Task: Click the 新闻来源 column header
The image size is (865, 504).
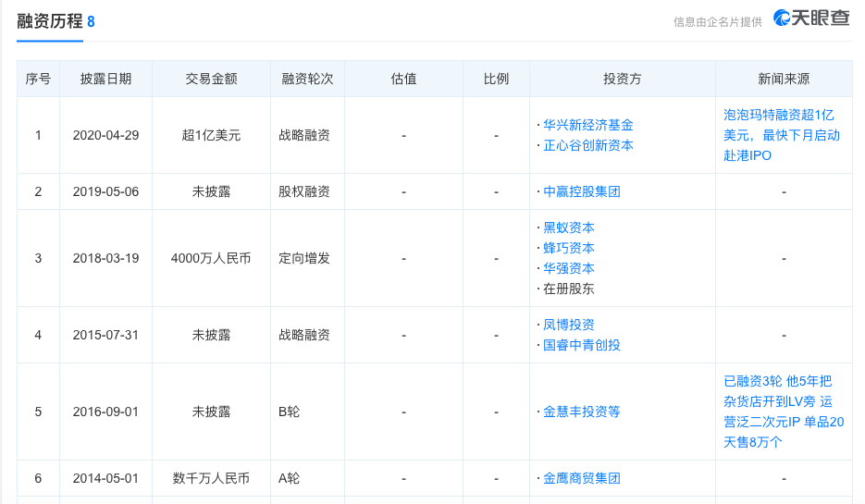Action: [784, 79]
